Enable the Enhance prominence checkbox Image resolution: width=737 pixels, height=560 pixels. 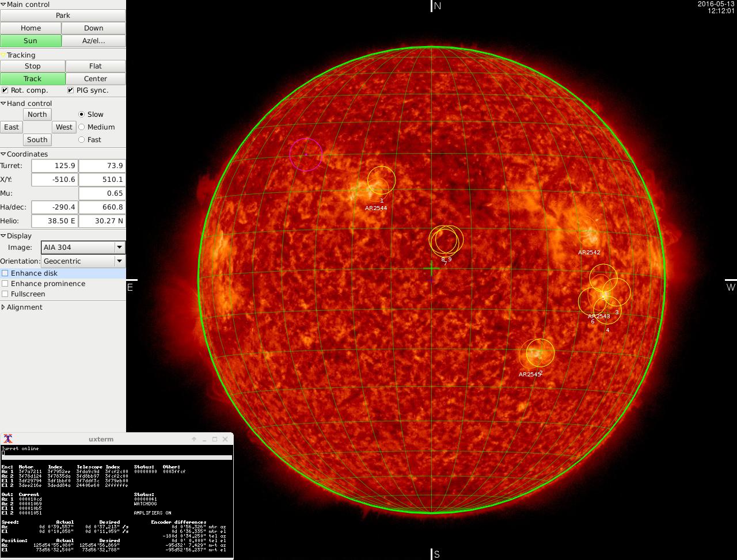[5, 284]
